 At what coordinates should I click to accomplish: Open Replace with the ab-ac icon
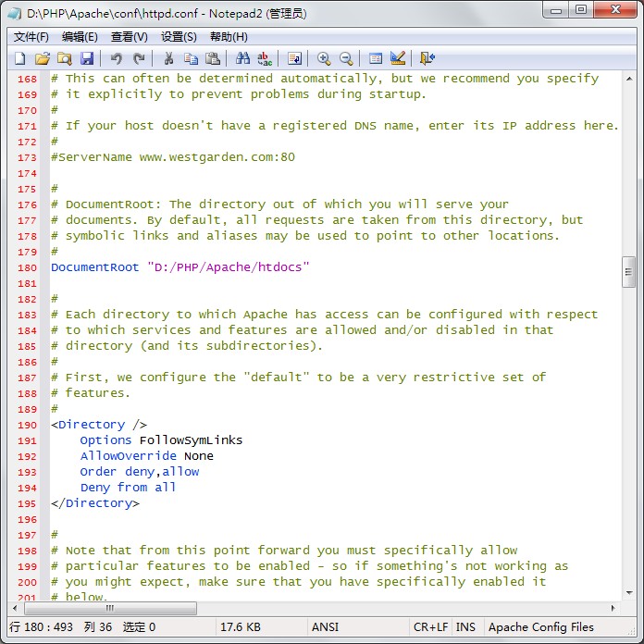click(x=265, y=58)
